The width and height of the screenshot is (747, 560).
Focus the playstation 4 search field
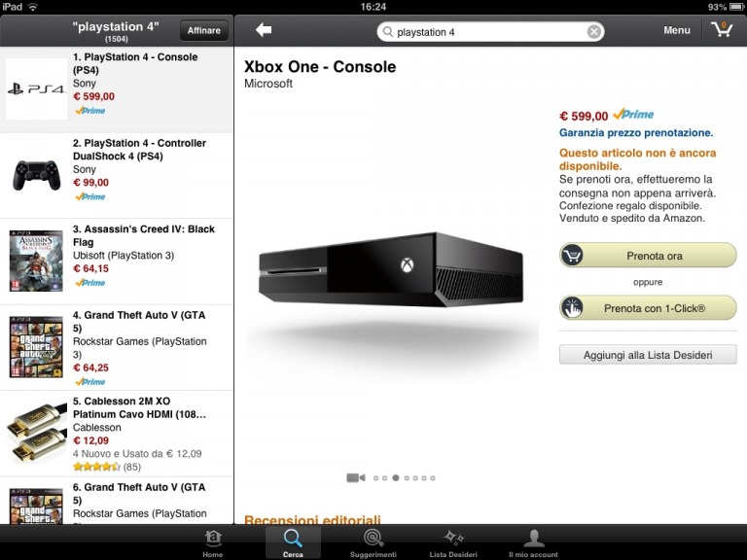(490, 32)
